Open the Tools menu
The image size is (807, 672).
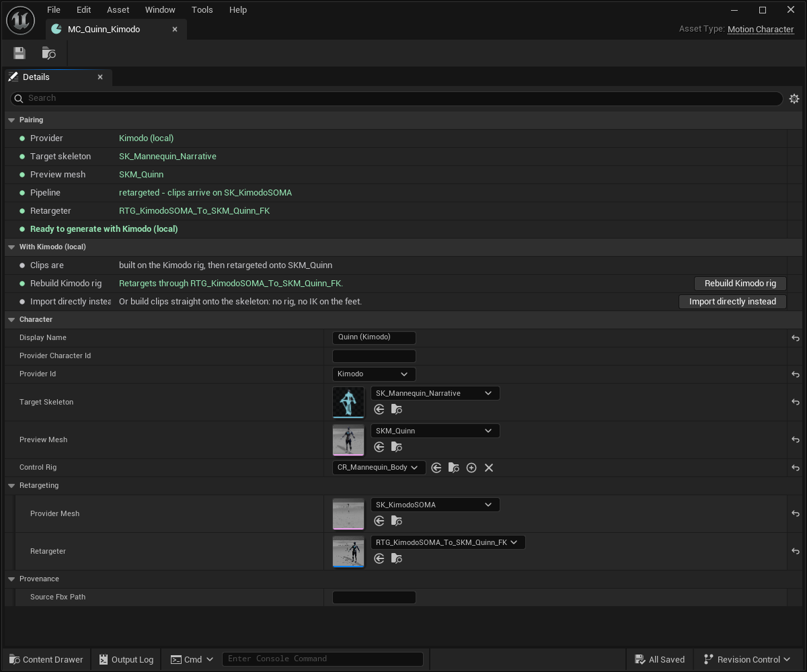pyautogui.click(x=202, y=10)
